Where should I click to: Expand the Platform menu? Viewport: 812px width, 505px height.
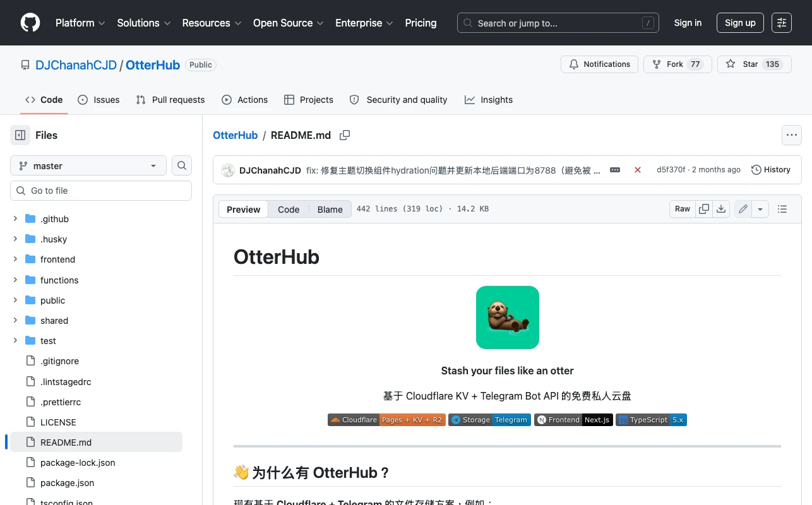tap(80, 23)
